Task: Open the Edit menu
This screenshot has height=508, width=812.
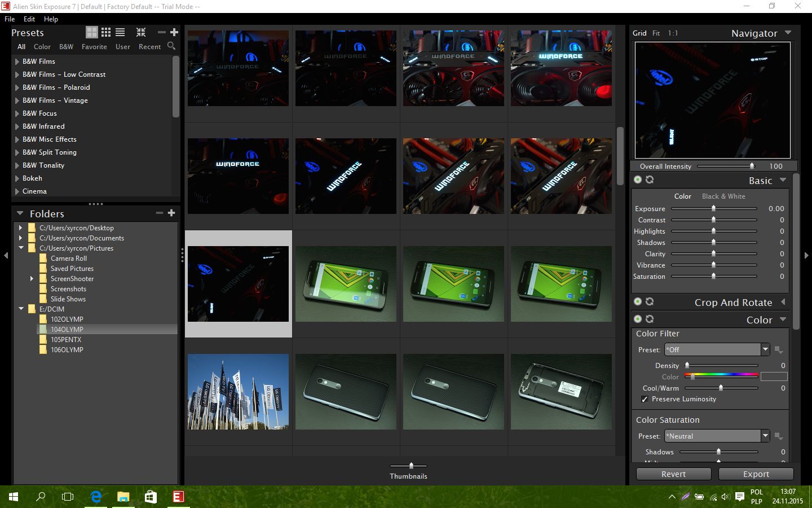Action: (29, 19)
